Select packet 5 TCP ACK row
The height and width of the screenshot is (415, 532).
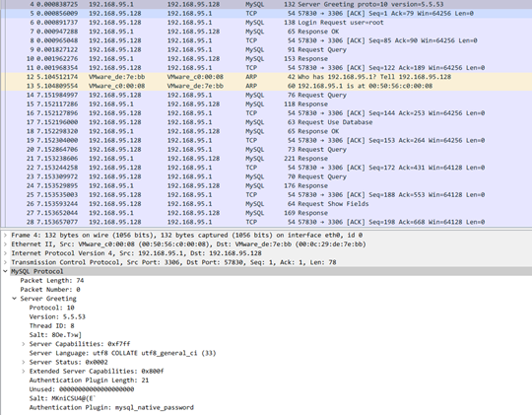266,13
